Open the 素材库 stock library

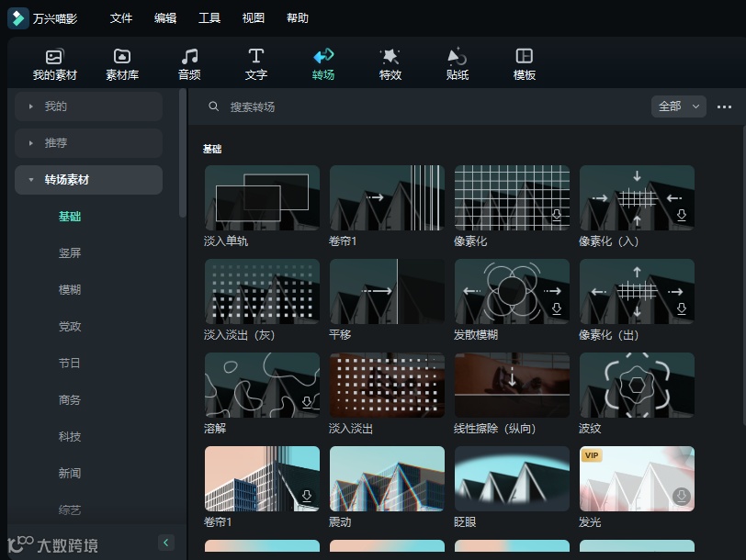pyautogui.click(x=122, y=64)
